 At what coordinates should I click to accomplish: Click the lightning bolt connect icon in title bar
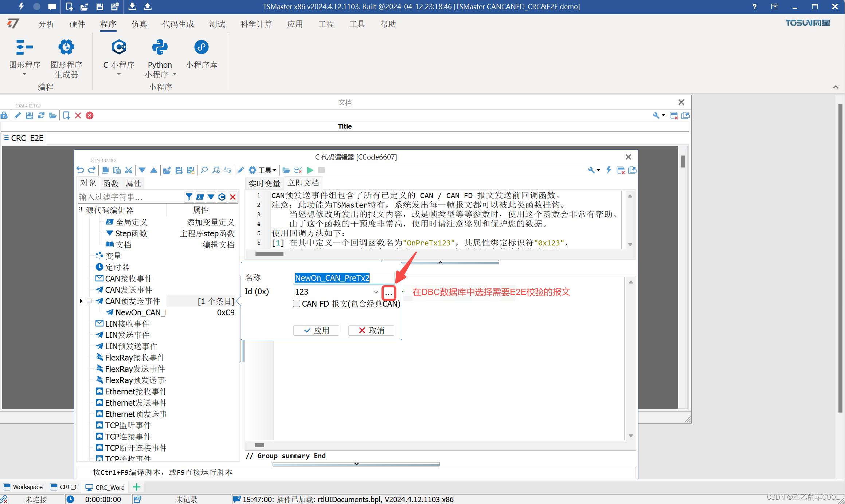point(21,7)
